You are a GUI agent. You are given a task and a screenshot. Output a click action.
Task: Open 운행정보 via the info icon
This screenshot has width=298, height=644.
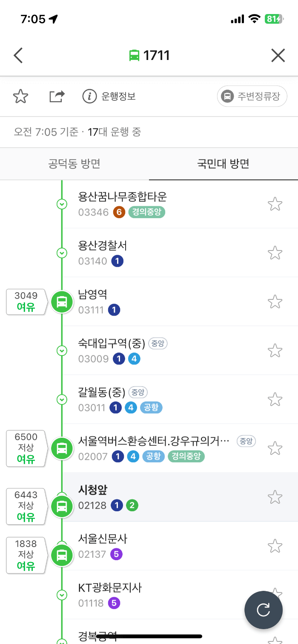(89, 96)
